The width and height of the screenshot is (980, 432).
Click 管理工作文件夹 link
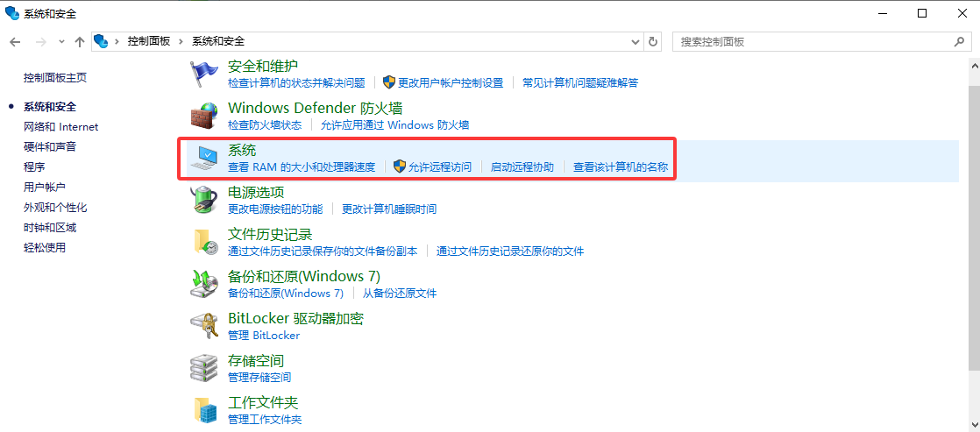pos(265,420)
